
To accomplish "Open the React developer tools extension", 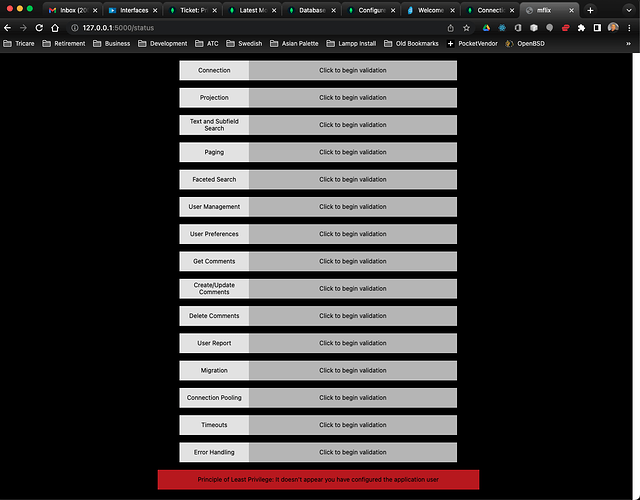I will point(502,28).
